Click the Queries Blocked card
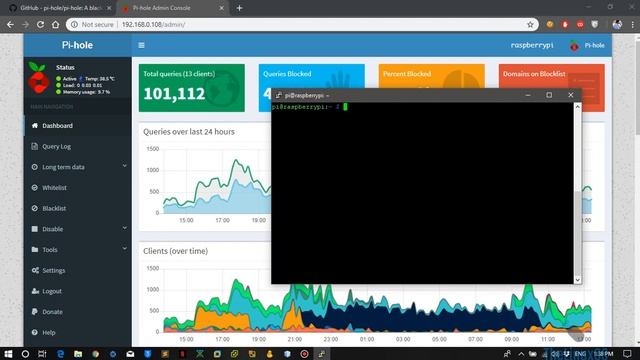This screenshot has width=640, height=360. pos(311,76)
